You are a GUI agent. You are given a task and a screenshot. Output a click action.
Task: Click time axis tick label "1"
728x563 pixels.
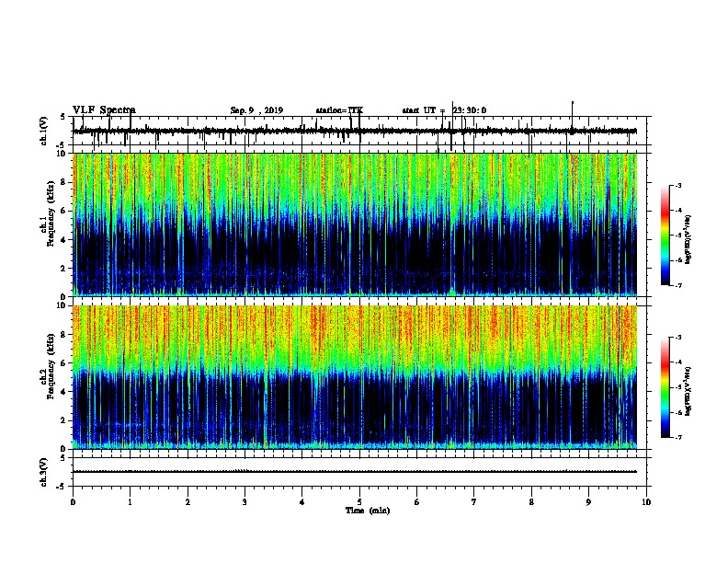[x=130, y=502]
